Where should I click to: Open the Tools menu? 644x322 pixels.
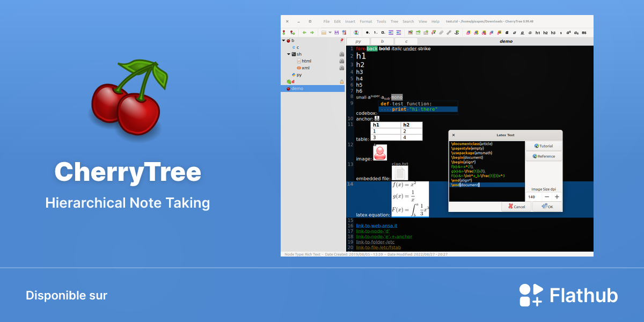click(381, 21)
